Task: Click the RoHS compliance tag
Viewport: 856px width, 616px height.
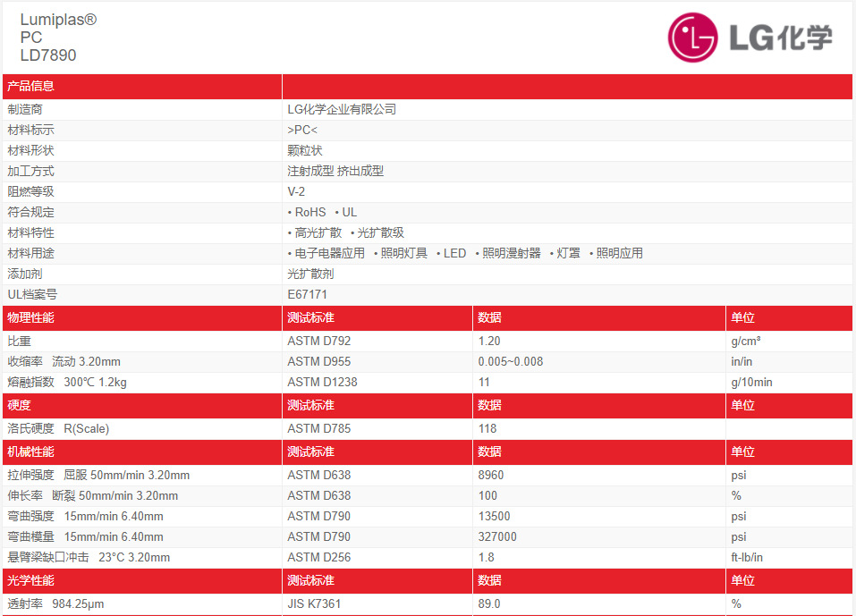Action: coord(309,212)
